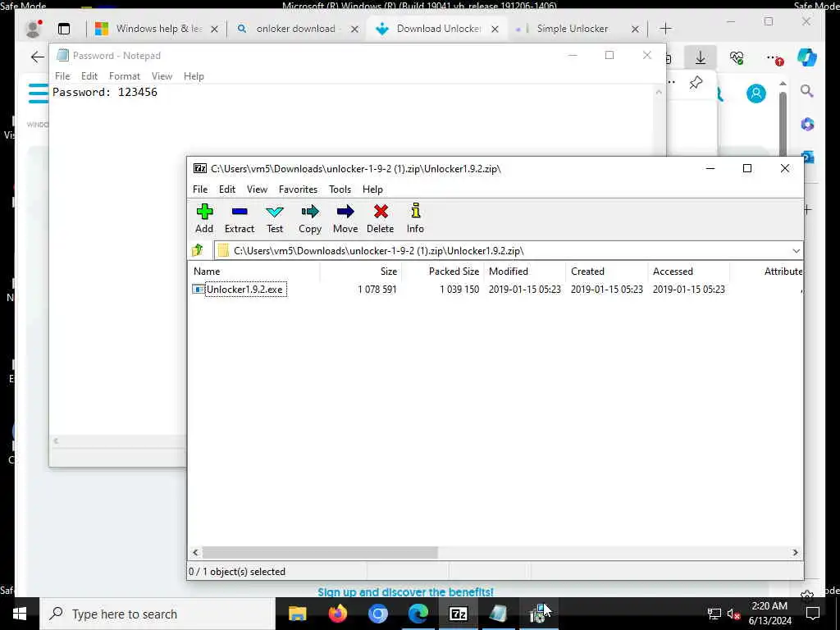Click the 7-Zip horizontal scrollbar thumb
The image size is (840, 630).
click(x=320, y=552)
